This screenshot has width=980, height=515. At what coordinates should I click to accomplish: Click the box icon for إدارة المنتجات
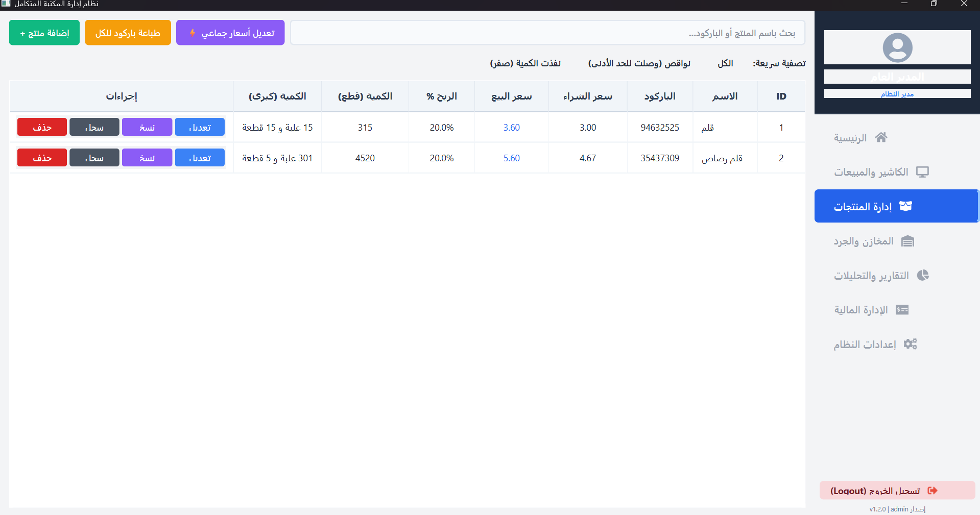coord(905,206)
